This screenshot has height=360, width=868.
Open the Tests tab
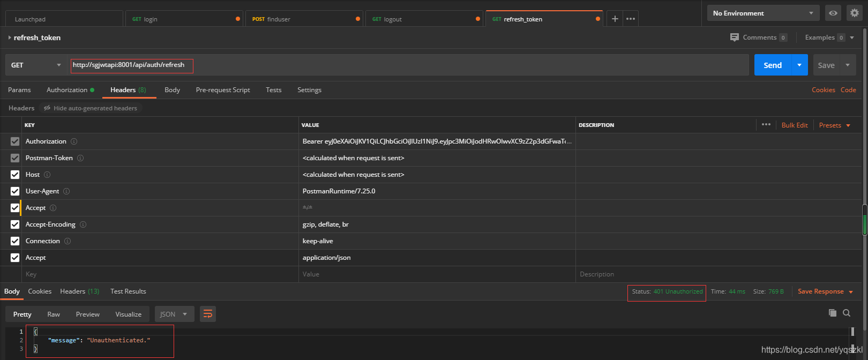(x=274, y=90)
